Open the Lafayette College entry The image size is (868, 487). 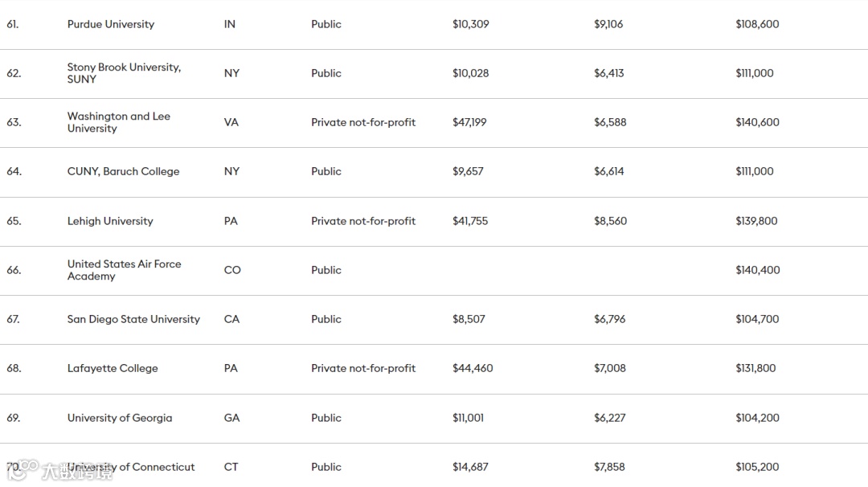click(x=113, y=368)
